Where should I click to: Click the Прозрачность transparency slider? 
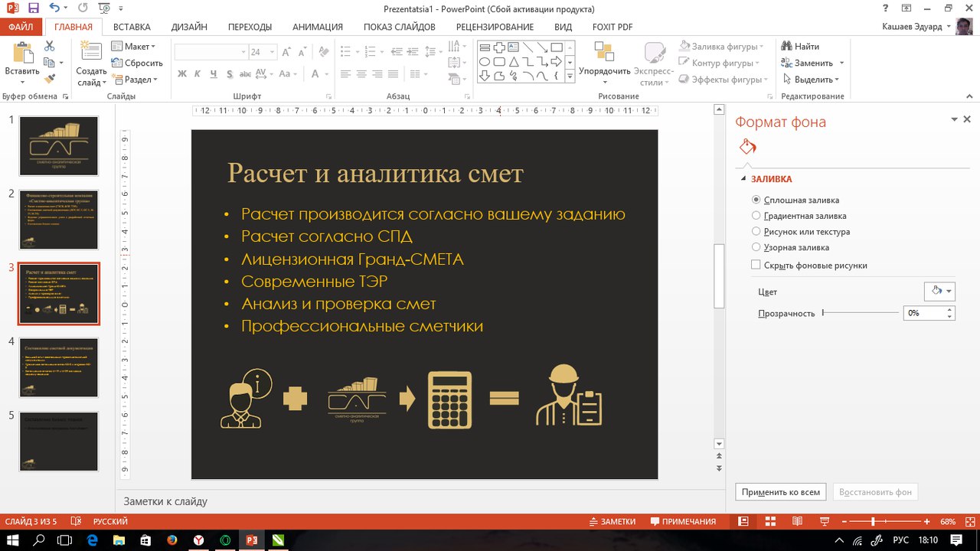[861, 313]
